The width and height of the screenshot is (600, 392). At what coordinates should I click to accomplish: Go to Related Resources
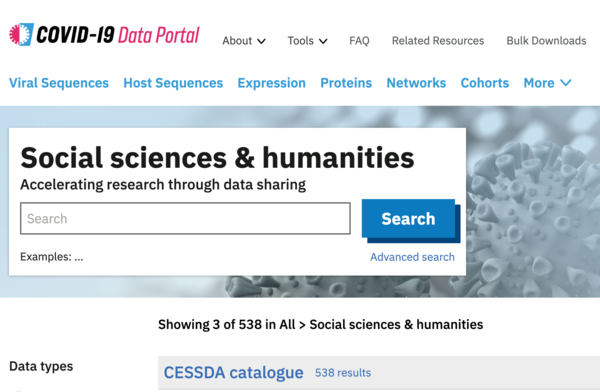438,41
